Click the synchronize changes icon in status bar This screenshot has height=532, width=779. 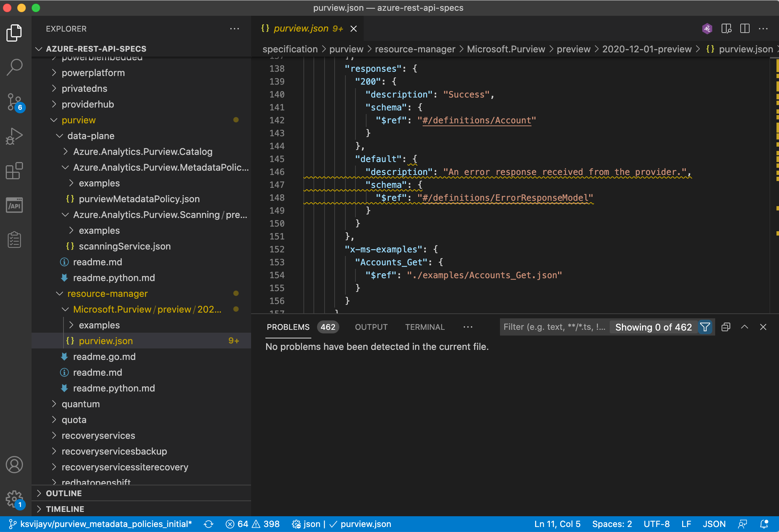click(208, 524)
